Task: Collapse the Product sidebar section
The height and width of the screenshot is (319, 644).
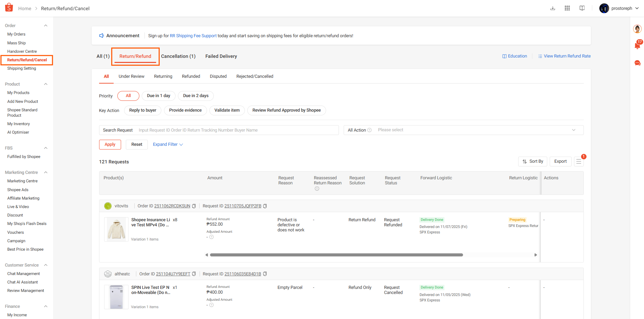Action: pyautogui.click(x=46, y=84)
